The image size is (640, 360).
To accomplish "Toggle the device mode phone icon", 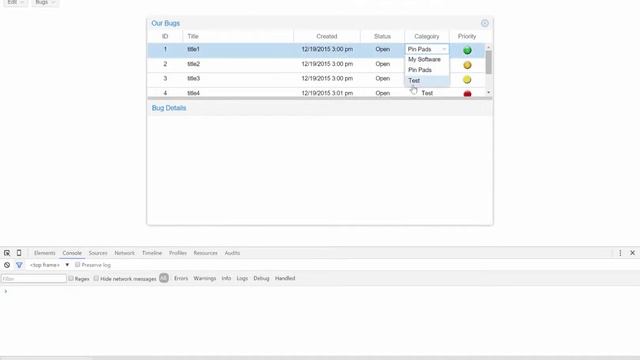I will [19, 253].
